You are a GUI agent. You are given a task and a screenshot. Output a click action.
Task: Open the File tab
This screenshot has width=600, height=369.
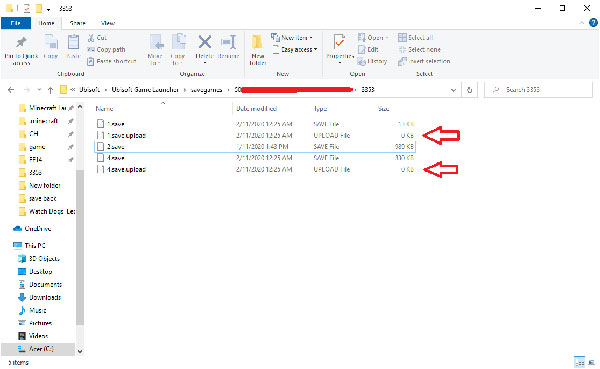15,23
